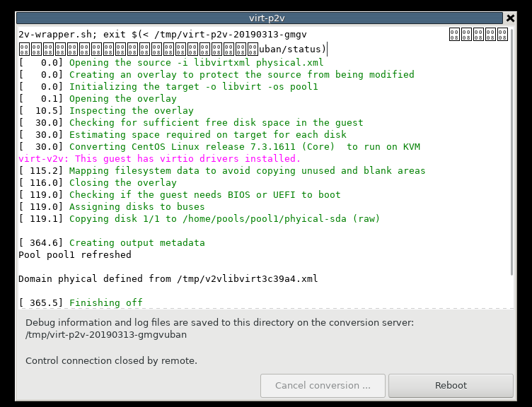
Task: Click the Reboot button
Action: pyautogui.click(x=451, y=386)
